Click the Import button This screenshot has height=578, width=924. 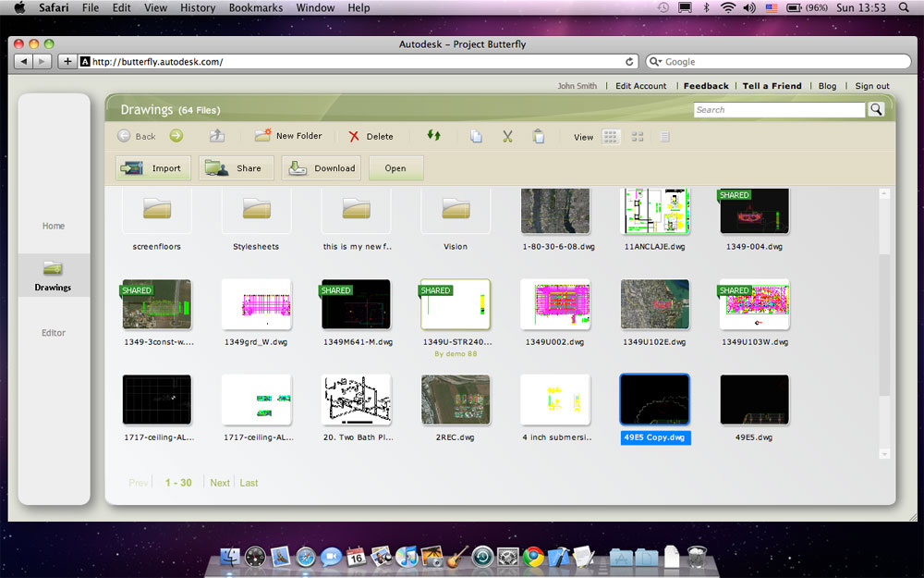click(x=153, y=168)
